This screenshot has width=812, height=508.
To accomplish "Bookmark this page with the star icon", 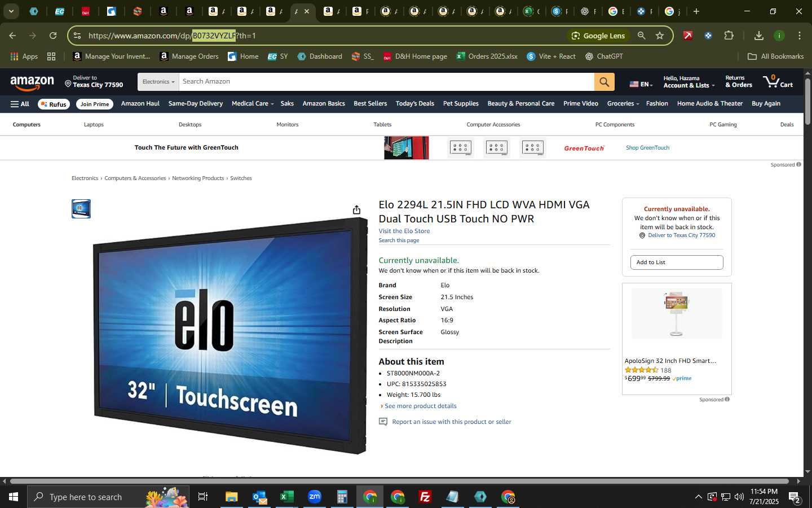I will (x=660, y=36).
